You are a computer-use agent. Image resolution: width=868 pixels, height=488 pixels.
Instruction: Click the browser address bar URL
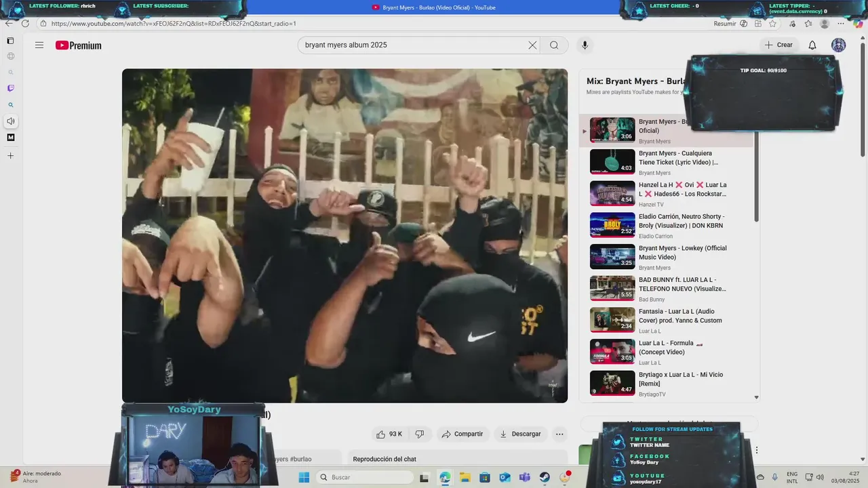[174, 24]
